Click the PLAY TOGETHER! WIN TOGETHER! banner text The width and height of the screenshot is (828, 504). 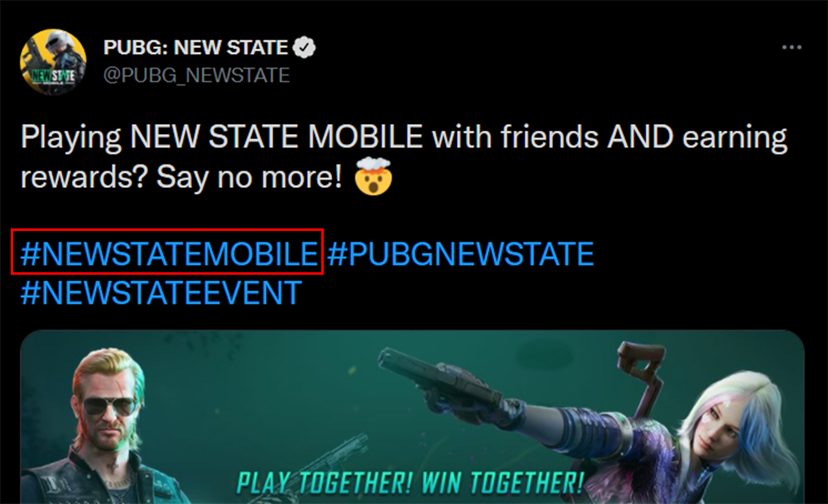pyautogui.click(x=411, y=482)
